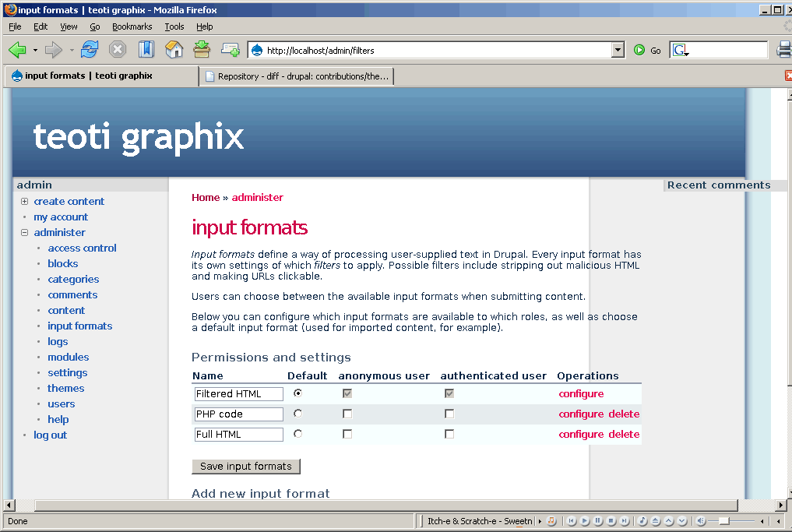The width and height of the screenshot is (792, 532).
Task: Open the Bookmarks sidebar icon
Action: (146, 50)
